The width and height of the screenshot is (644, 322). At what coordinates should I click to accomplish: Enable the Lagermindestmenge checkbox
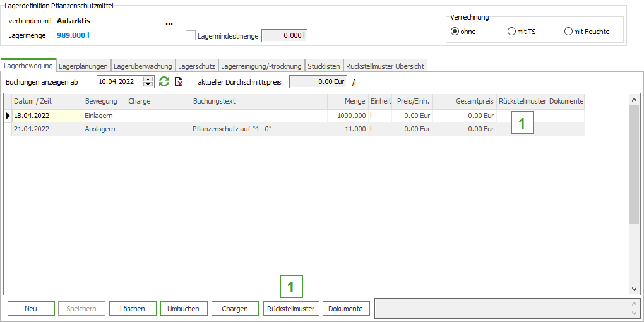191,36
